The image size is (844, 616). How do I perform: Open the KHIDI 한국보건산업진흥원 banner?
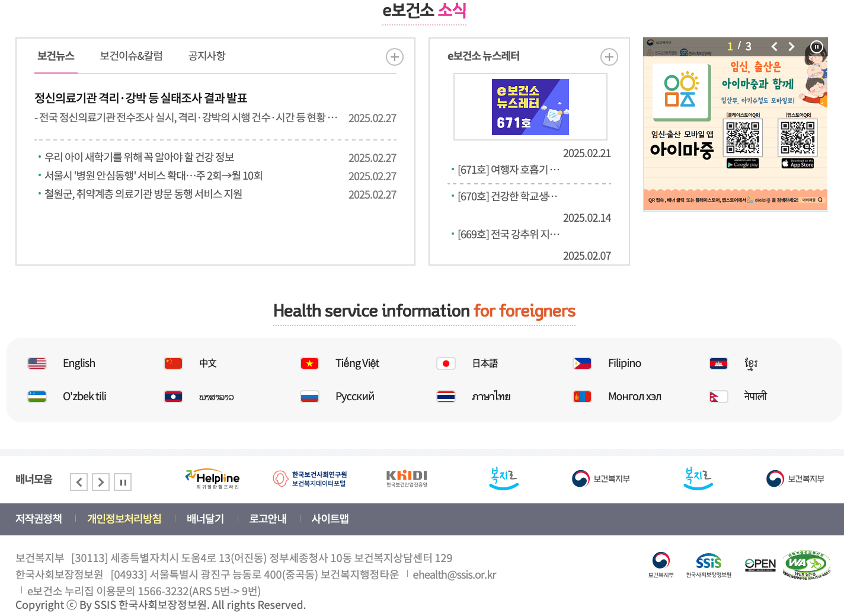[x=407, y=478]
